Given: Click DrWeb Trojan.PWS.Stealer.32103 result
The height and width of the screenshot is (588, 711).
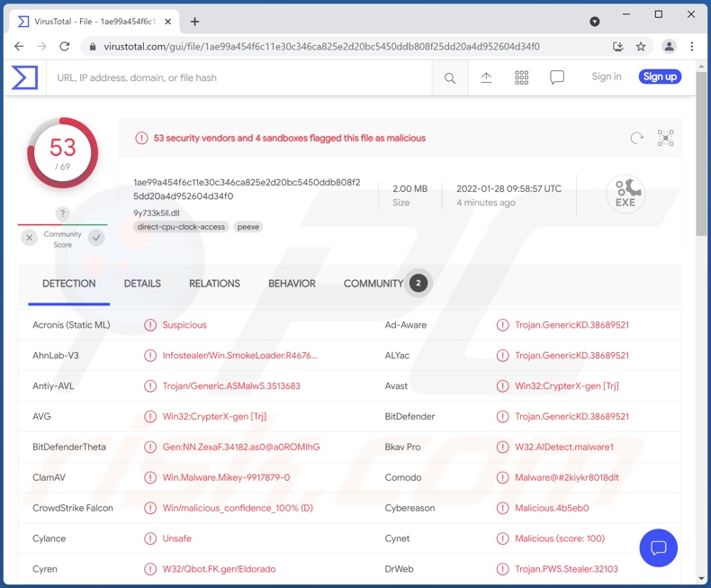Looking at the screenshot, I should click(x=566, y=569).
